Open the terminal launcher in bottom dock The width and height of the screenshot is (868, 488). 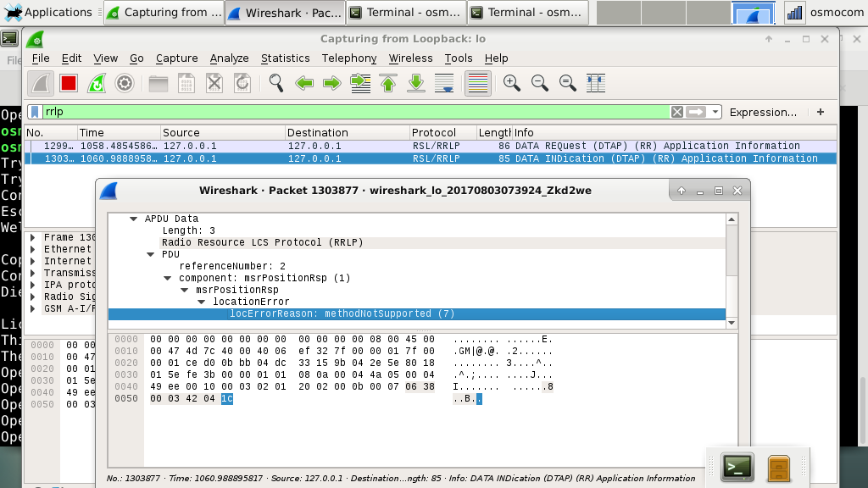pyautogui.click(x=737, y=468)
